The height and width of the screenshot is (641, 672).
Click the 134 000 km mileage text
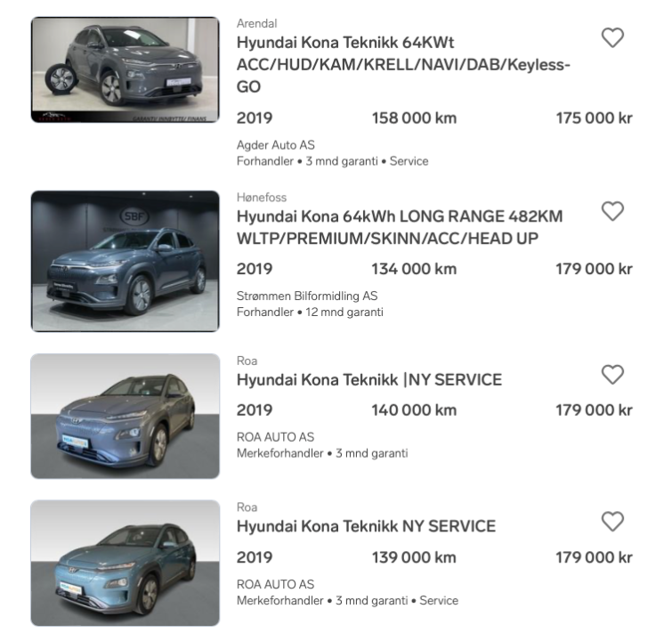click(x=414, y=269)
